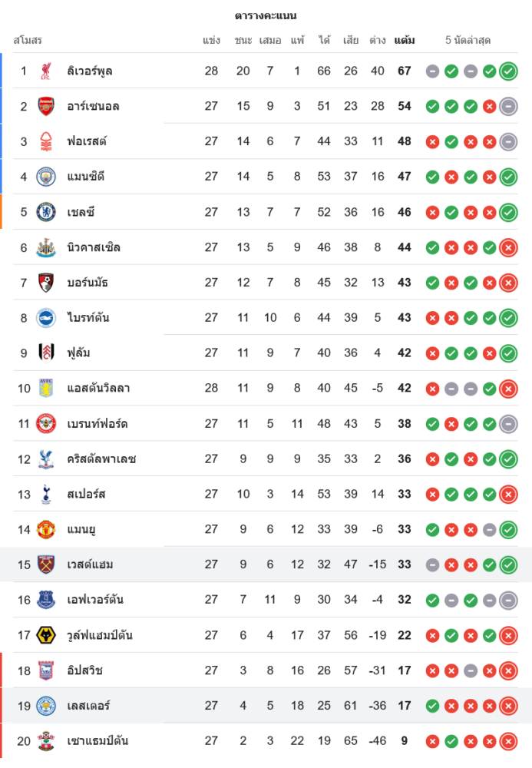Click the Manchester United crest

[46, 529]
